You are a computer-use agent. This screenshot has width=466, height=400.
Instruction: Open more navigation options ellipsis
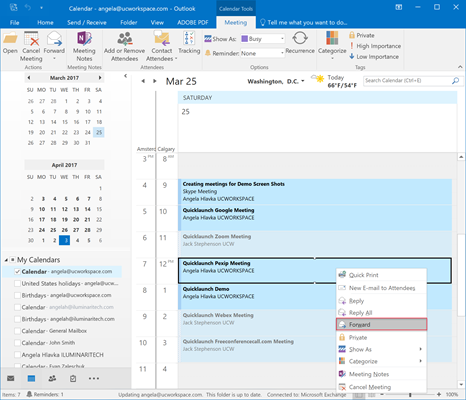point(94,378)
